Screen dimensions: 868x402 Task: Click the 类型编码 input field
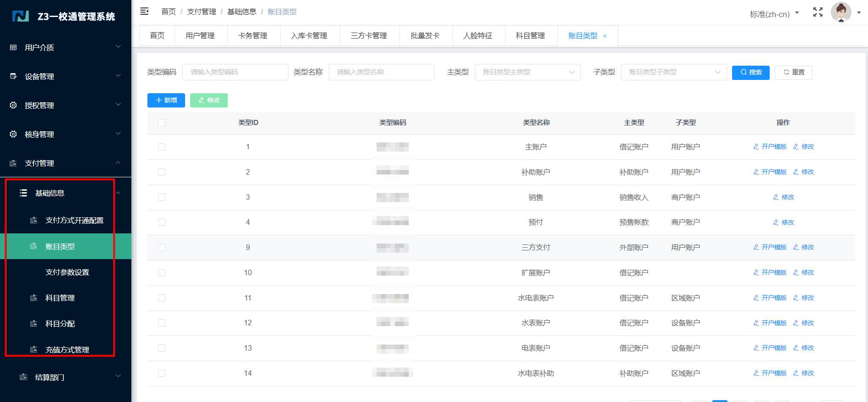(235, 72)
